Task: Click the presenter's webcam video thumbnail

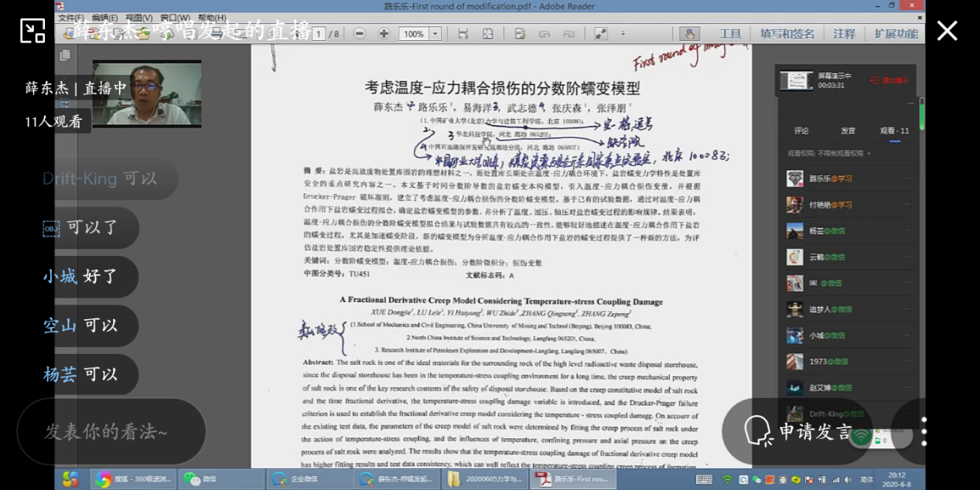Action: click(x=147, y=94)
